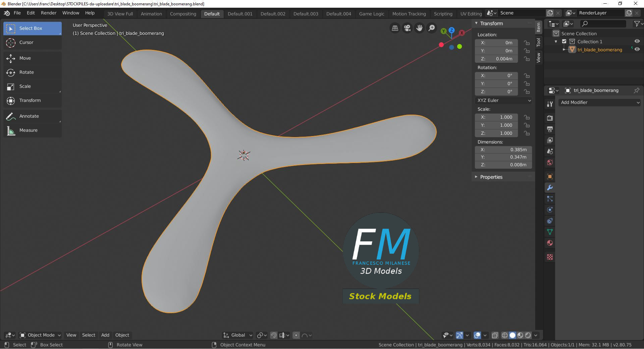644x349 pixels.
Task: Select the Scale tool
Action: (33, 86)
